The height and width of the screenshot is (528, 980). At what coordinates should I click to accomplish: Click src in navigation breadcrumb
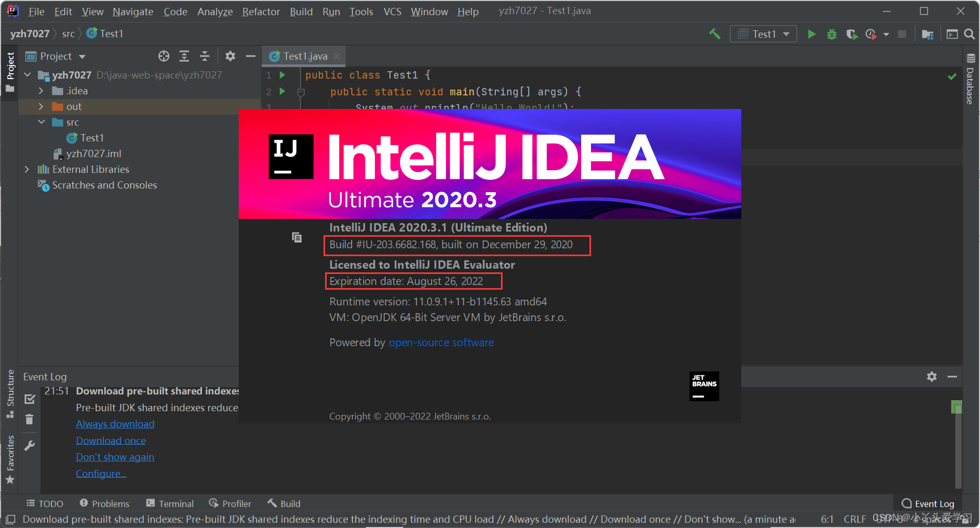tap(69, 34)
